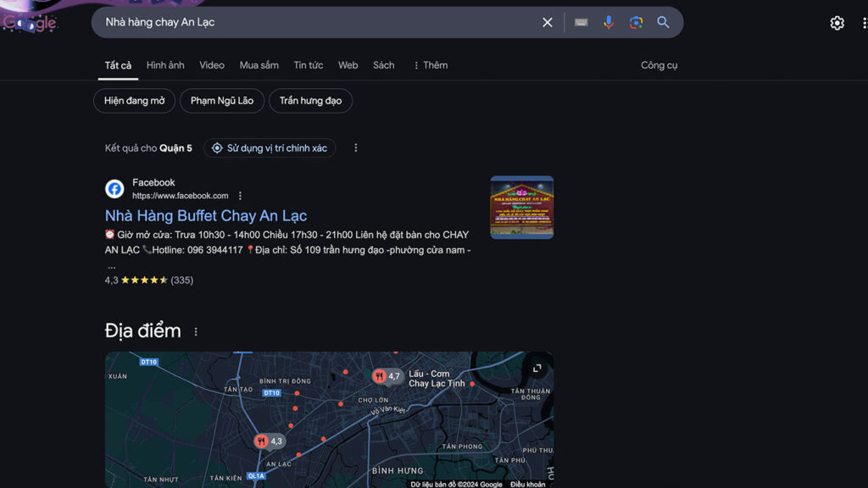Apply the Hiện đang mở filter chip
Image resolution: width=868 pixels, height=488 pixels.
coord(135,101)
